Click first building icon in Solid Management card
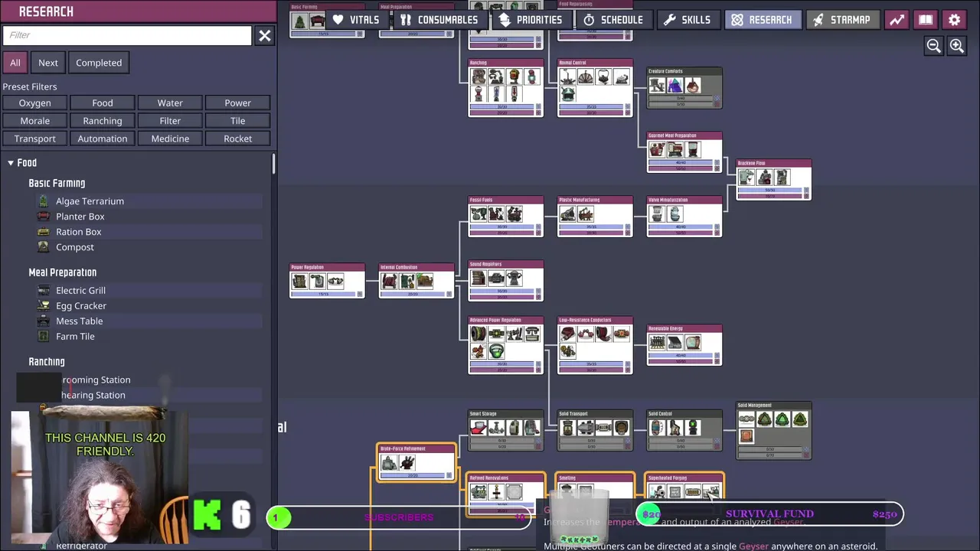The width and height of the screenshot is (980, 551). [746, 419]
